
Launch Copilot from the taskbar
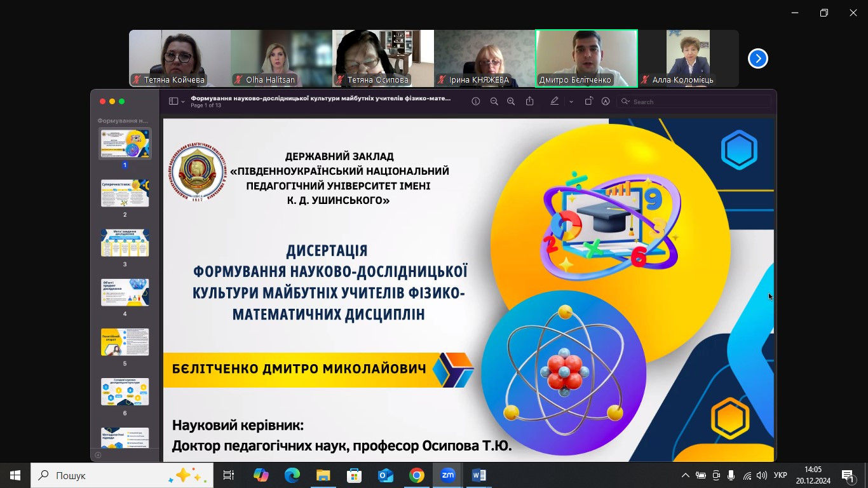(261, 475)
